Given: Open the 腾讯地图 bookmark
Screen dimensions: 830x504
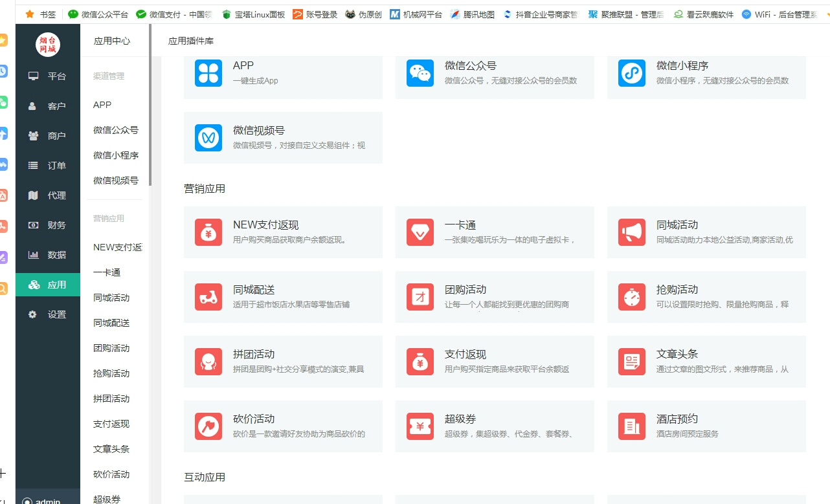Looking at the screenshot, I should point(473,14).
